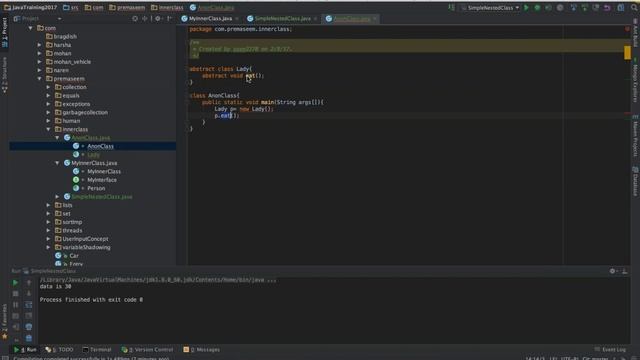The height and width of the screenshot is (360, 640).
Task: Toggle soft wraps in the Run console
Action: pos(29,304)
